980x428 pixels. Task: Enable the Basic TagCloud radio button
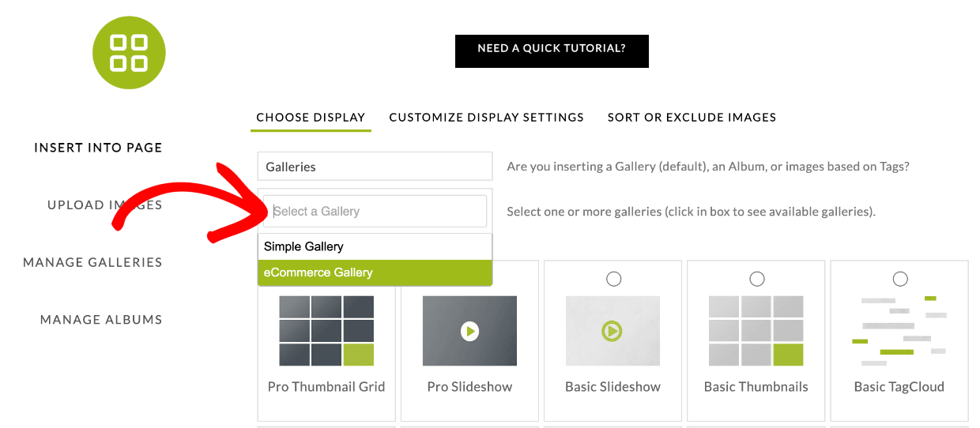[x=900, y=279]
